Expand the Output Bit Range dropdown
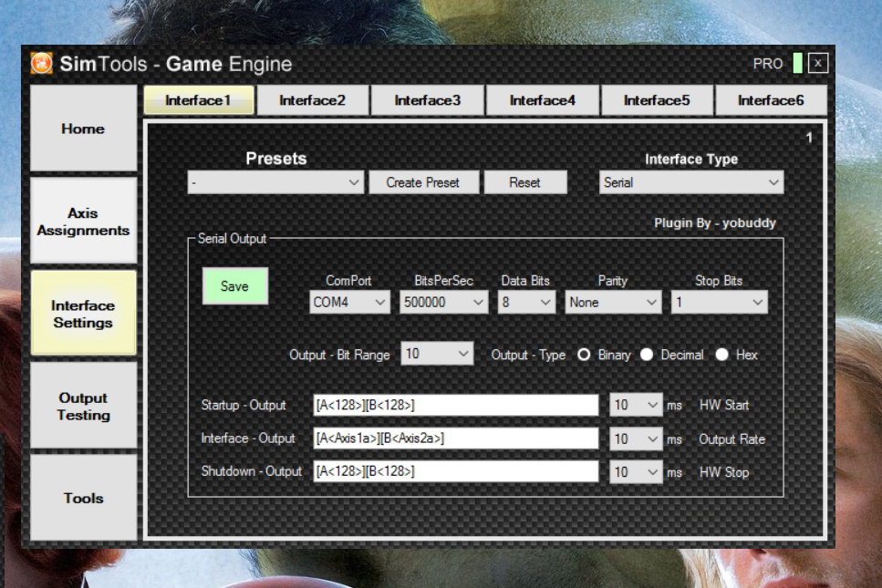 (437, 354)
